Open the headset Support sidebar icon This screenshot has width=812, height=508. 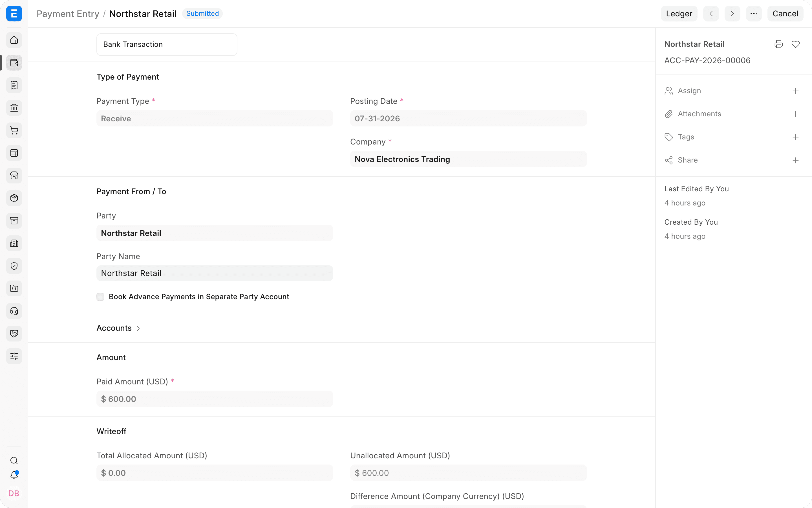click(14, 311)
